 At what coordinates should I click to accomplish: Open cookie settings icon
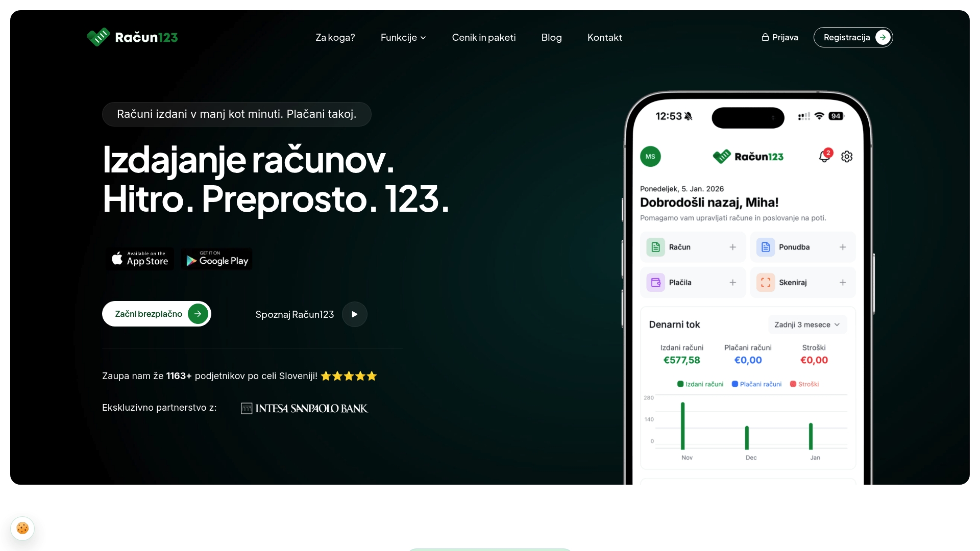(x=22, y=528)
